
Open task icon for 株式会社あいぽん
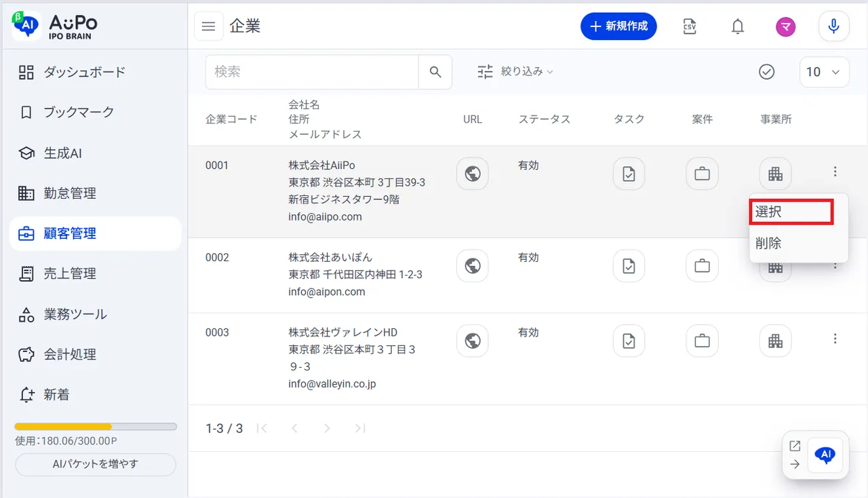(x=629, y=266)
